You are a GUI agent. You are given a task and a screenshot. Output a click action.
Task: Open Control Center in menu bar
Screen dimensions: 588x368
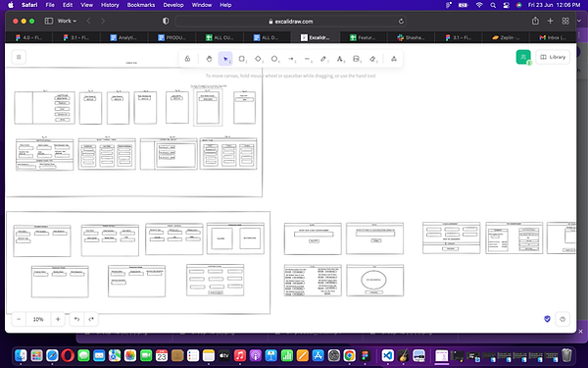(x=507, y=5)
